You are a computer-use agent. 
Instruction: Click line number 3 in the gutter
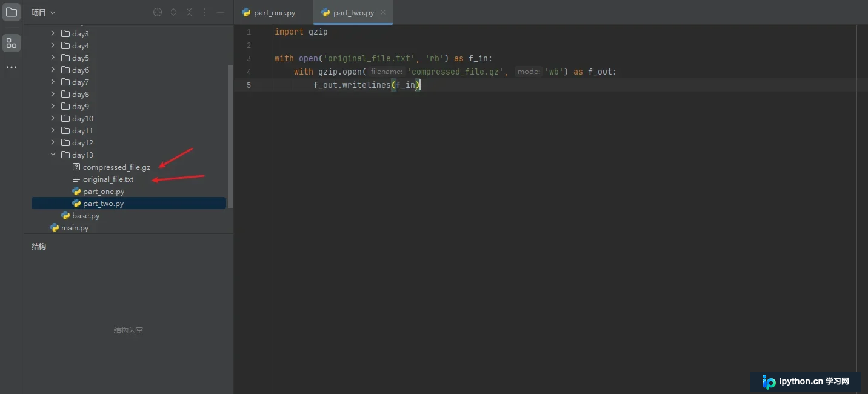(x=249, y=58)
